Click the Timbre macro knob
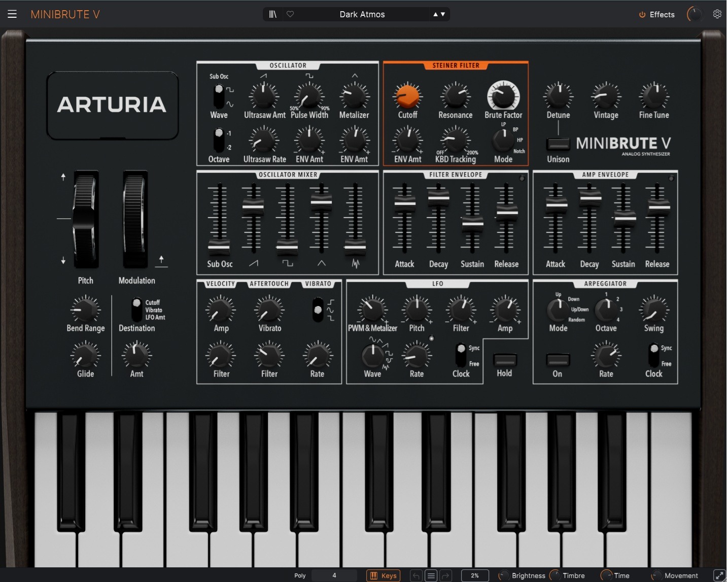The width and height of the screenshot is (728, 582). click(555, 575)
